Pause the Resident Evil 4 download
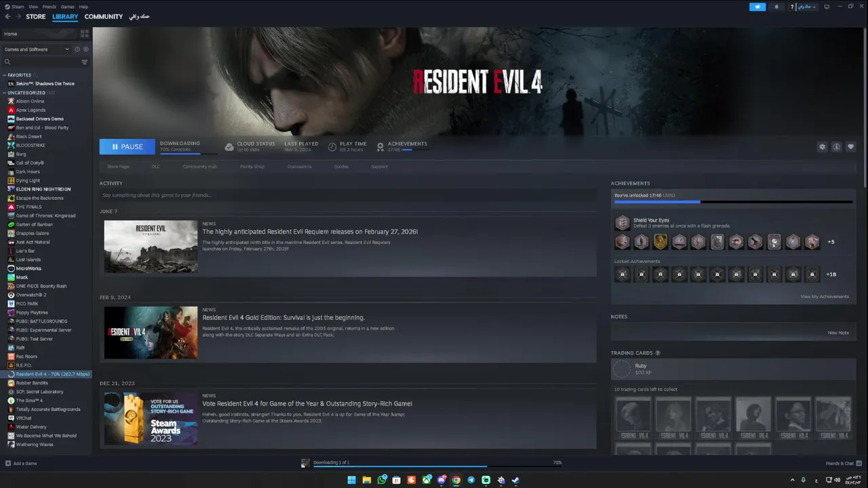The height and width of the screenshot is (488, 868). coord(127,146)
